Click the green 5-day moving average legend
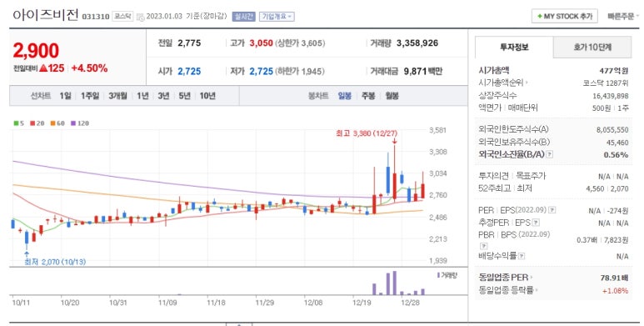The image size is (644, 326). tap(18, 123)
